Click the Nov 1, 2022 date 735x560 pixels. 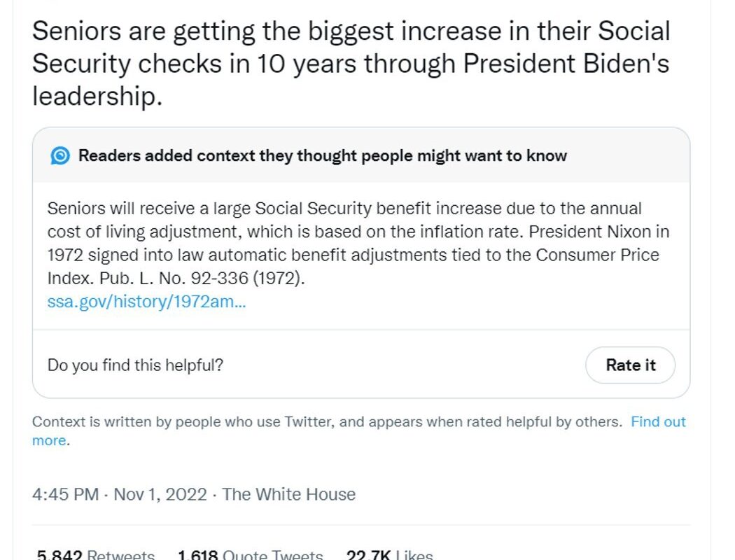[x=160, y=494]
